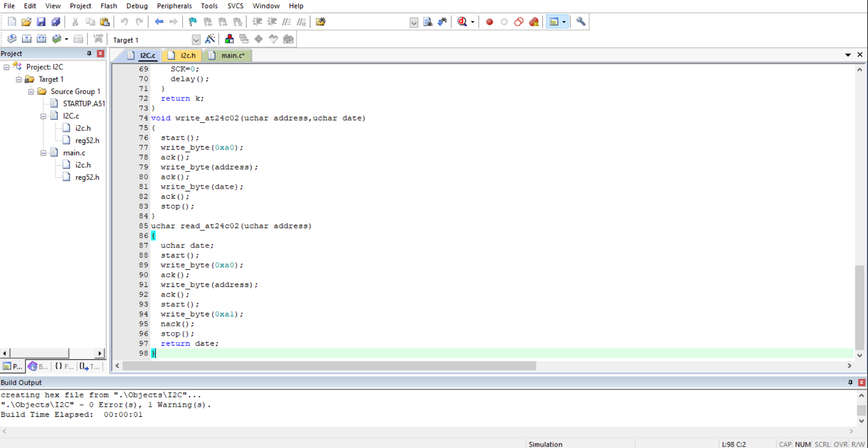Open the editor tab list dropdown arrow

pyautogui.click(x=848, y=55)
